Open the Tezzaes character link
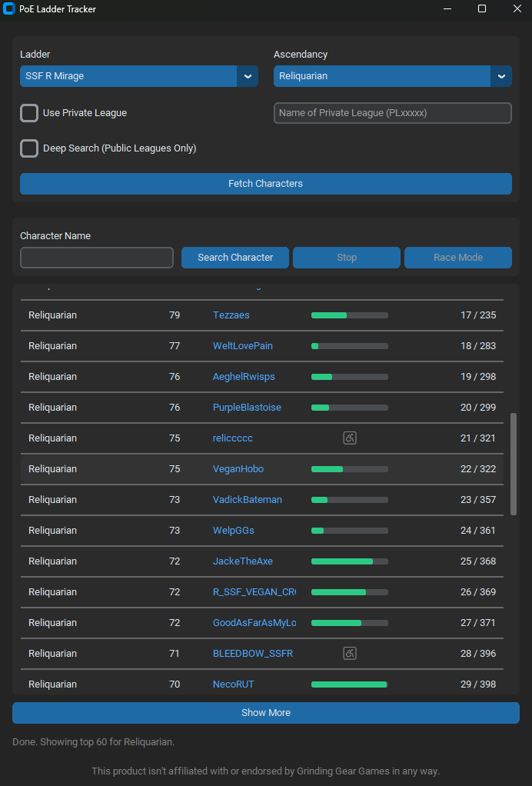Viewport: 532px width, 786px height. [231, 315]
